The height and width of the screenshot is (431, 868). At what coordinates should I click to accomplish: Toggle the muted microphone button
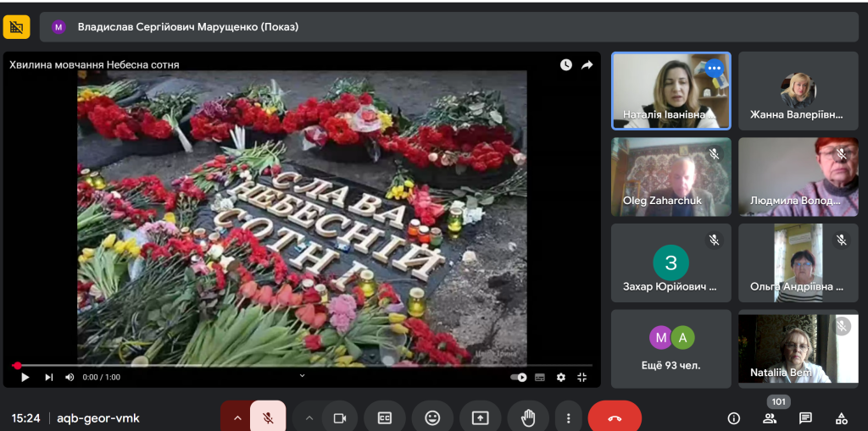pos(268,417)
